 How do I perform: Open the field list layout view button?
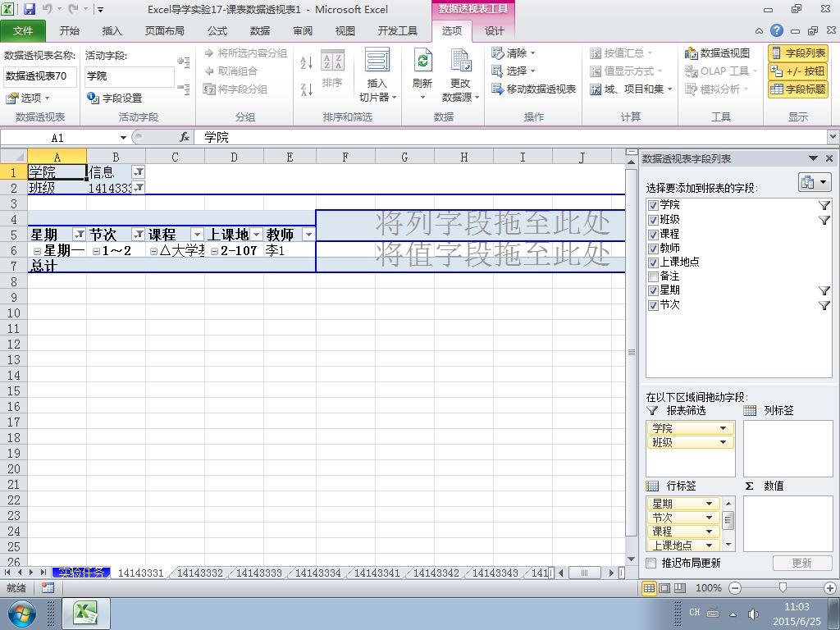point(815,182)
